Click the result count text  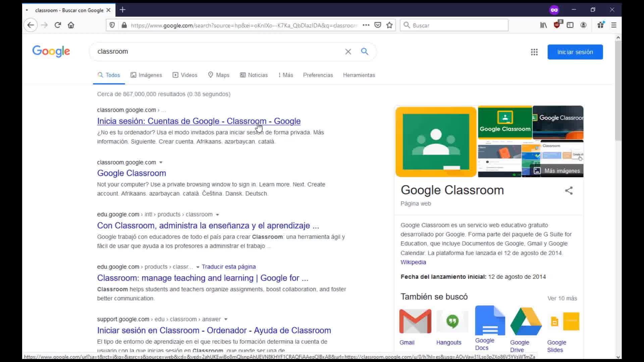click(x=164, y=94)
